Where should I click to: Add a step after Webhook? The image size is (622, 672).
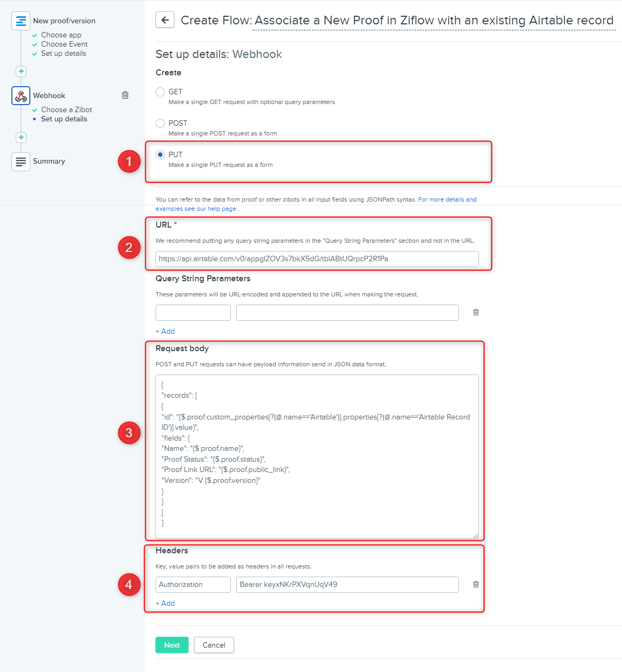[x=21, y=137]
